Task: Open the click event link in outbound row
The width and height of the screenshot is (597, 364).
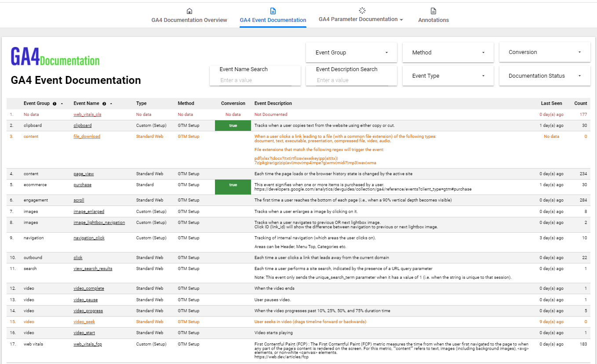Action: point(78,258)
